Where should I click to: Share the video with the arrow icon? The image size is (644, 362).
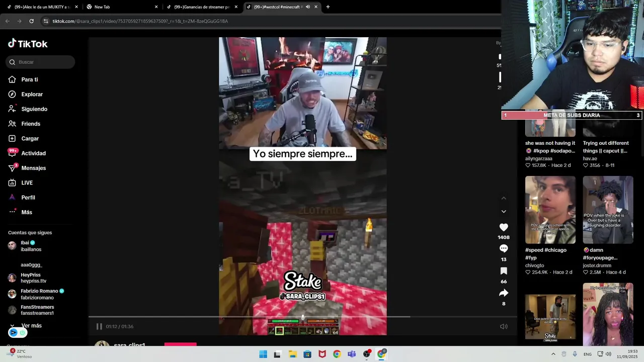click(504, 293)
